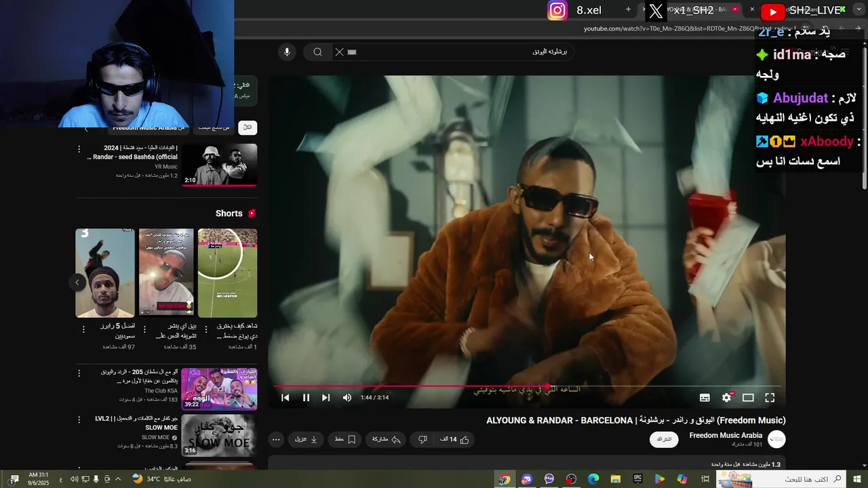Image resolution: width=868 pixels, height=488 pixels.
Task: Open ALYOUNG & RANDAR - BARCELONA title
Action: [636, 420]
